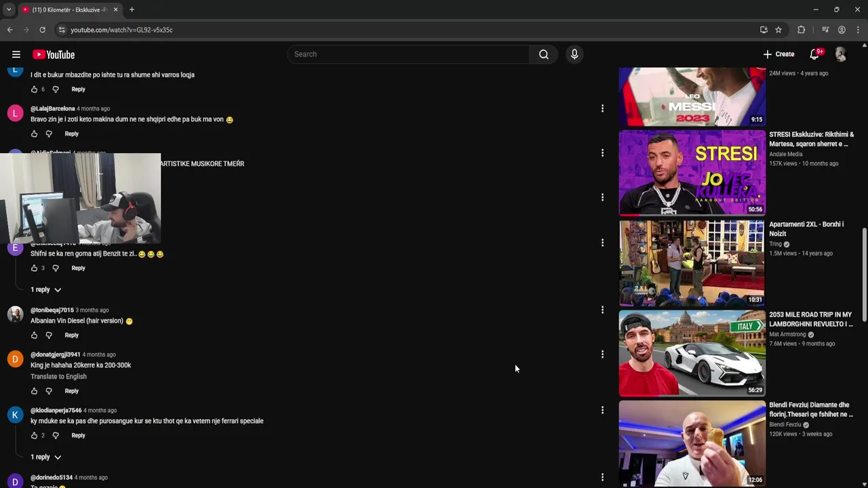View site information icon in address bar
Image resolution: width=868 pixels, height=488 pixels.
coord(62,30)
